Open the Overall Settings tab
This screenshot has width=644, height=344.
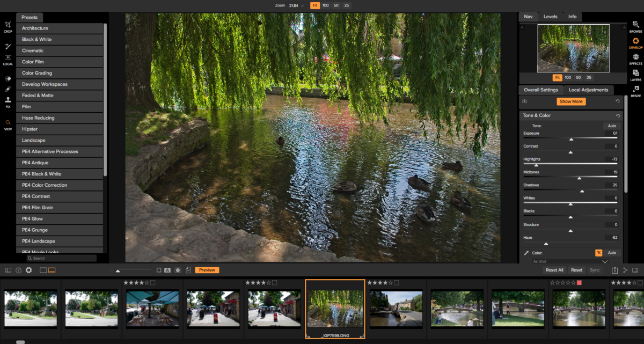(541, 90)
